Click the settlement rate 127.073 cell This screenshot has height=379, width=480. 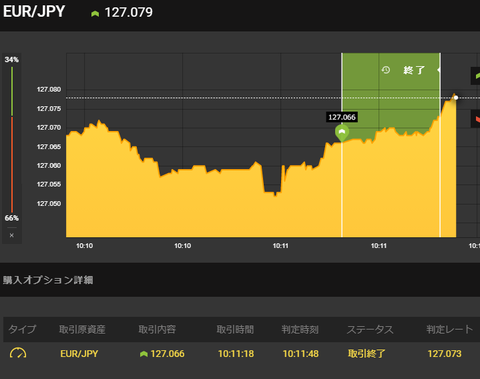445,354
